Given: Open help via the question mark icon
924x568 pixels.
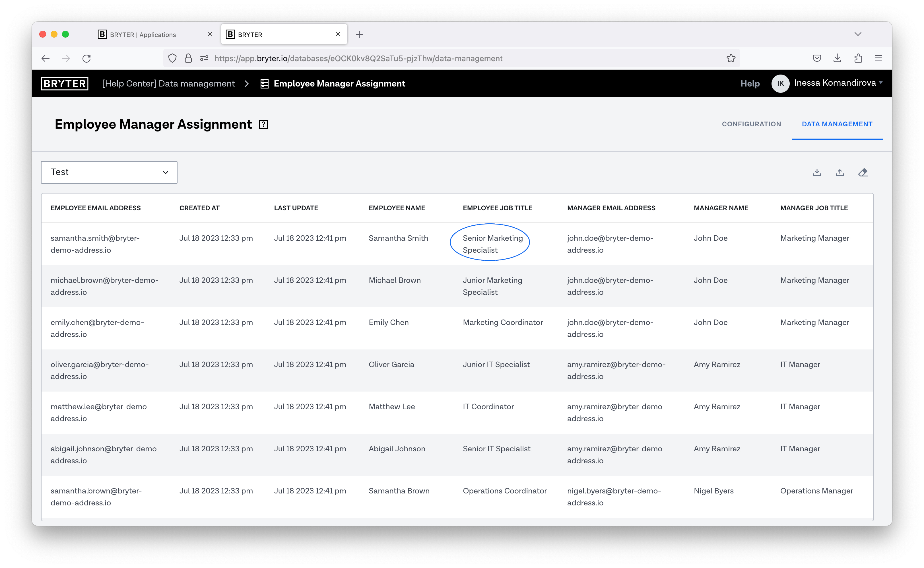Looking at the screenshot, I should 263,124.
